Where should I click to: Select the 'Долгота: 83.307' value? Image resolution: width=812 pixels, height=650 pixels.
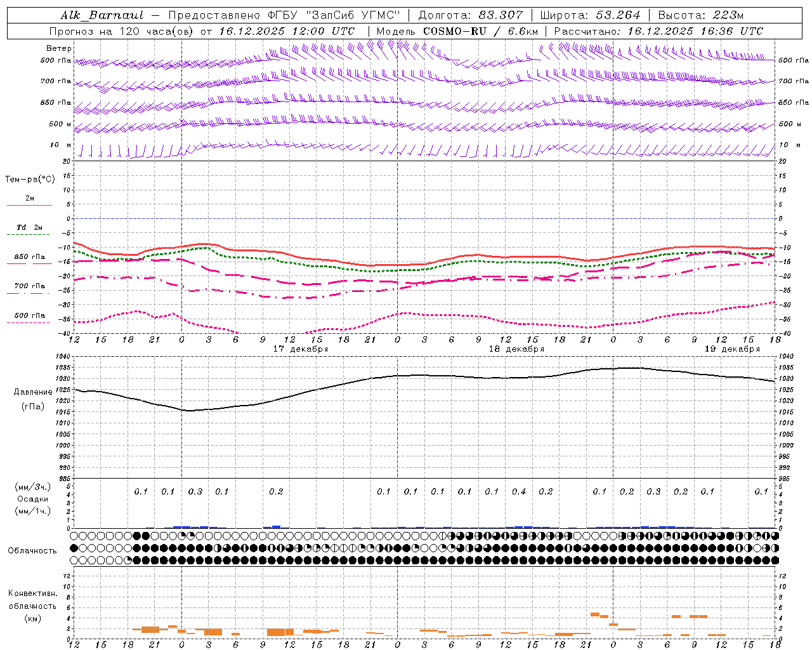point(471,15)
